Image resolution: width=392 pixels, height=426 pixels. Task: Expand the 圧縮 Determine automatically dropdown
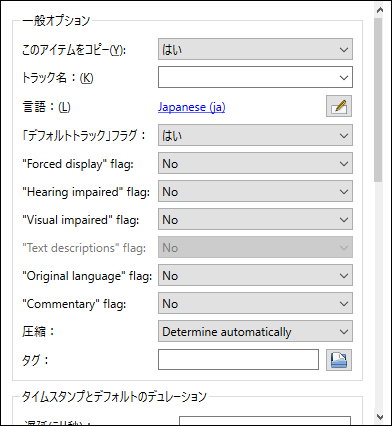coord(255,331)
